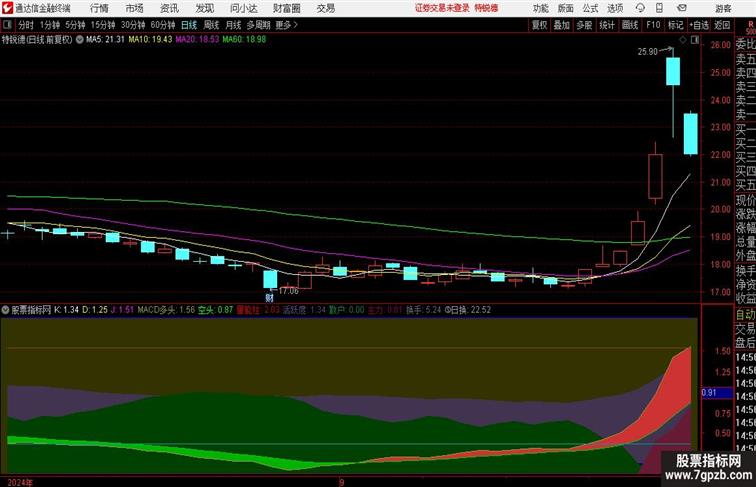
Task: Click the mobile phone icon
Action: 659,8
